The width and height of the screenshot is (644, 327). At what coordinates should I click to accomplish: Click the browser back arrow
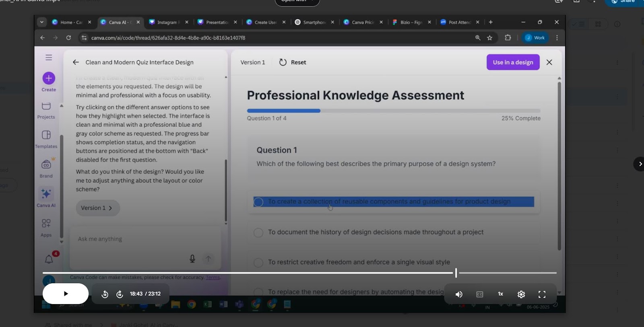43,38
